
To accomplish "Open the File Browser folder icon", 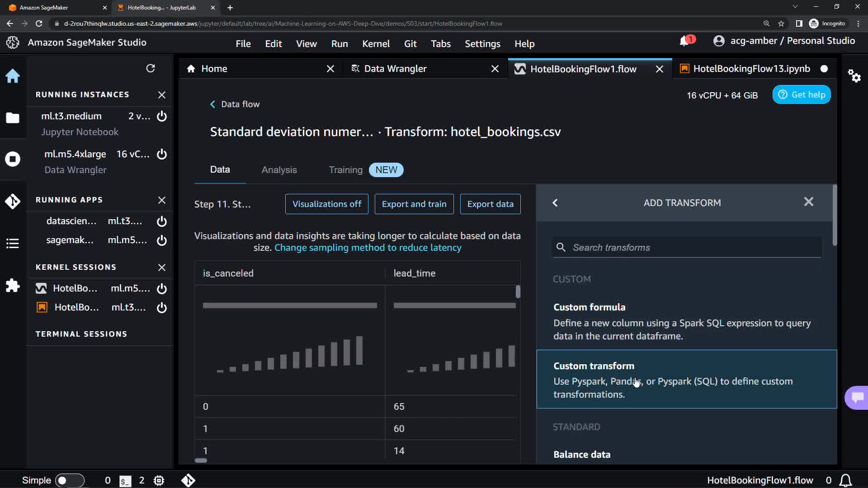I will (x=13, y=118).
